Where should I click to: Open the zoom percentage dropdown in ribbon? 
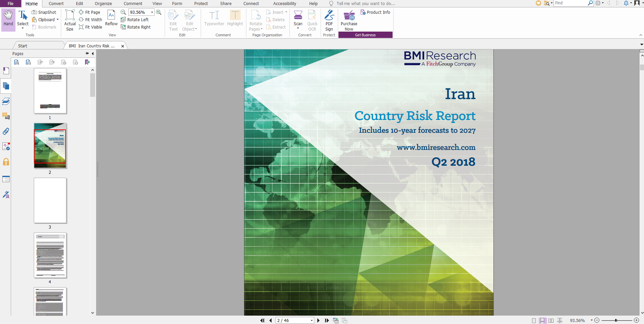152,12
